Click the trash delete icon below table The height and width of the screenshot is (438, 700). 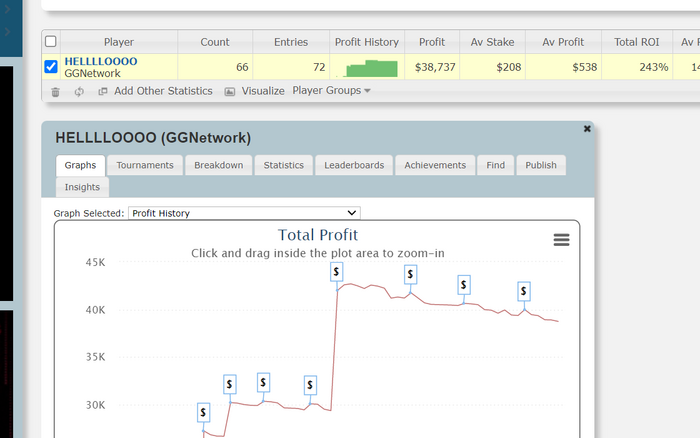55,92
